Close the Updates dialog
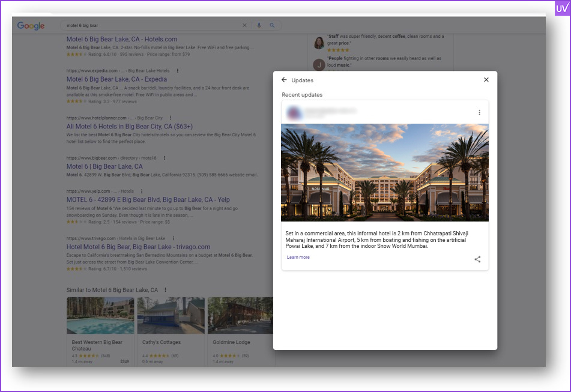Screen dimensions: 571x392 click(x=486, y=80)
